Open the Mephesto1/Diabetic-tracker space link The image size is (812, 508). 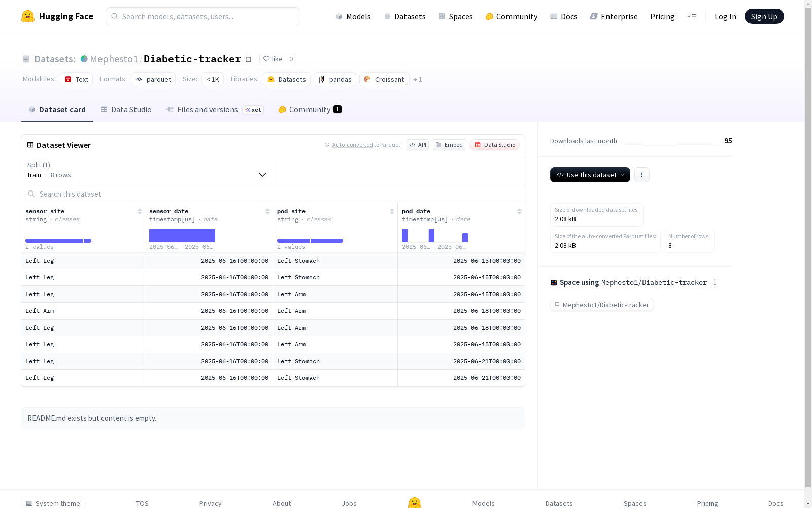click(x=602, y=305)
